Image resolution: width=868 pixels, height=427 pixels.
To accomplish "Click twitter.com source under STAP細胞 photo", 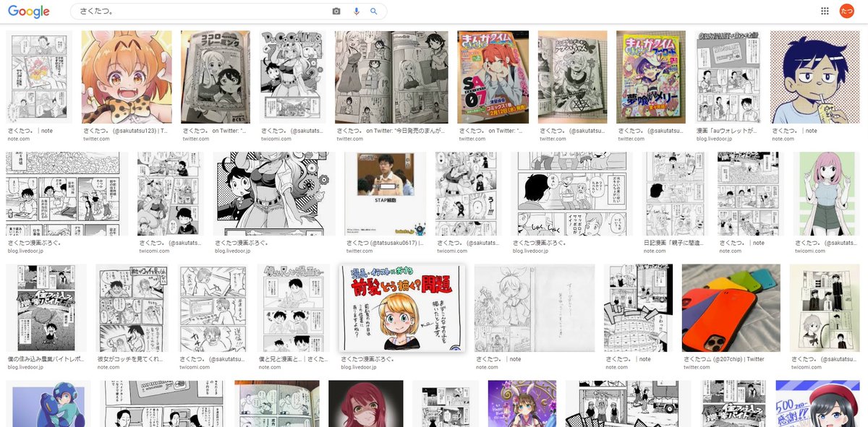I will (359, 251).
